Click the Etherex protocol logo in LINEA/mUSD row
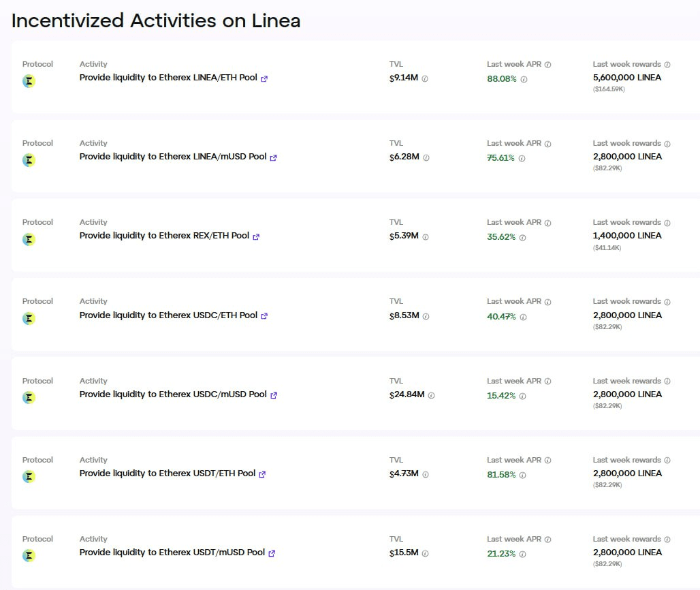 29,160
